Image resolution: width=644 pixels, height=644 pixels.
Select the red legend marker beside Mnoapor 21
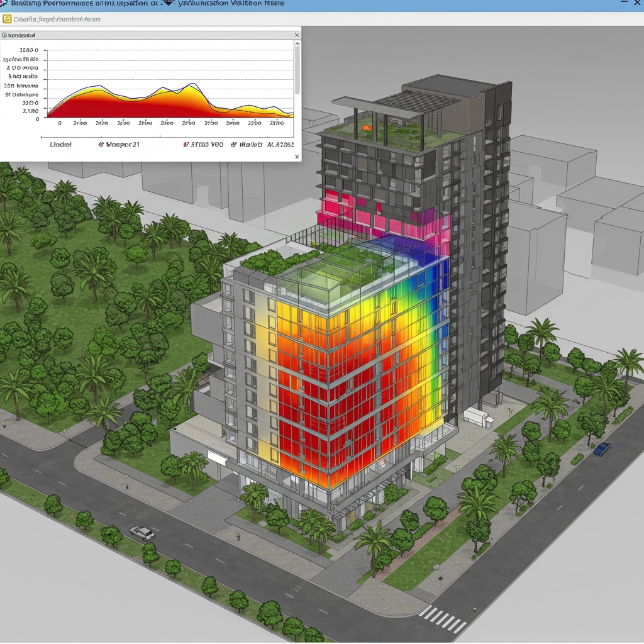[x=101, y=145]
